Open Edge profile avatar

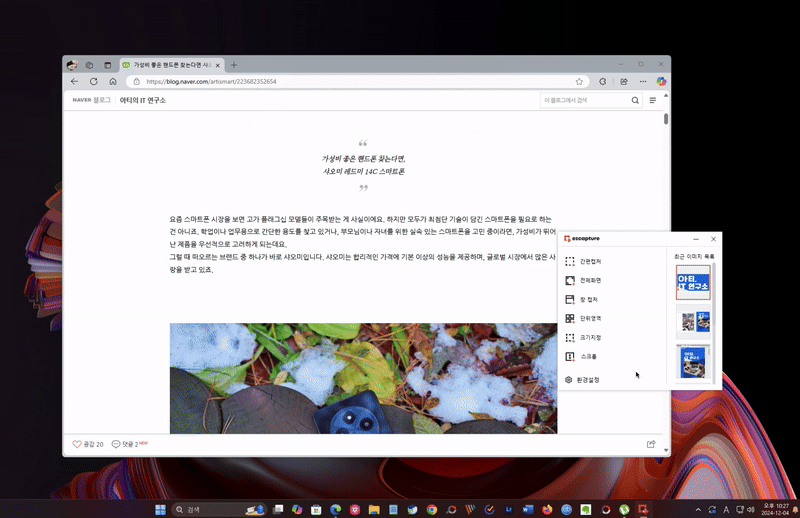(x=72, y=65)
